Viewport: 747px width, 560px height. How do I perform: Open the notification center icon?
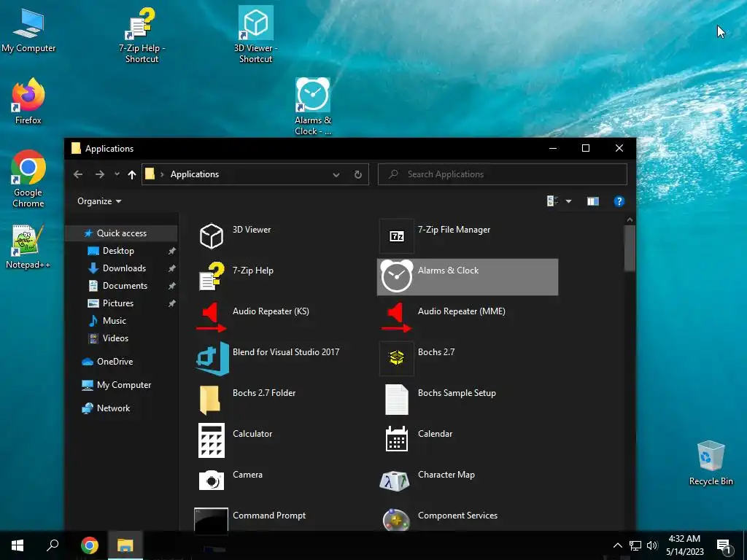coord(724,546)
